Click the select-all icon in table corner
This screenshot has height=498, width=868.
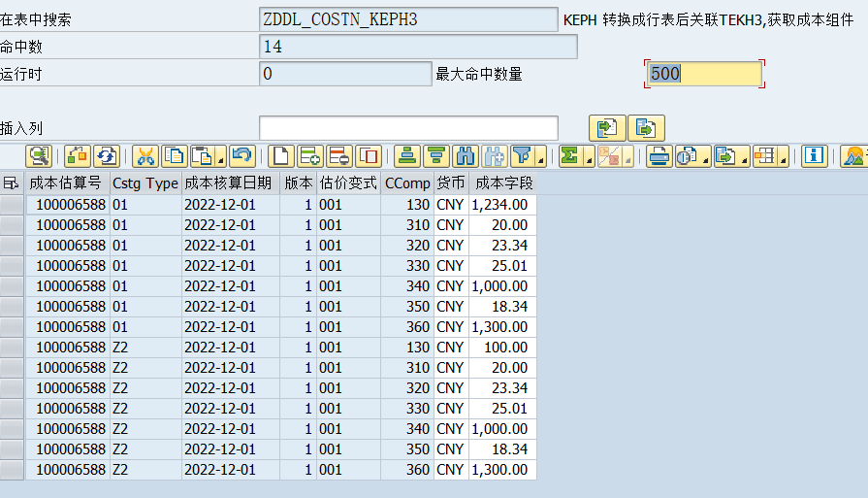click(11, 183)
